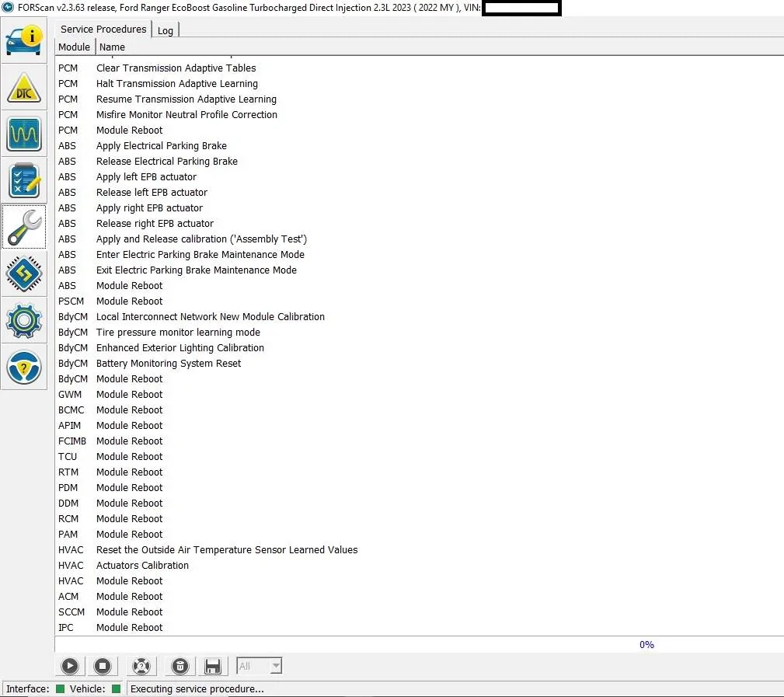Viewport: 784px width, 697px height.
Task: Click the Interface green status indicator
Action: [x=60, y=688]
